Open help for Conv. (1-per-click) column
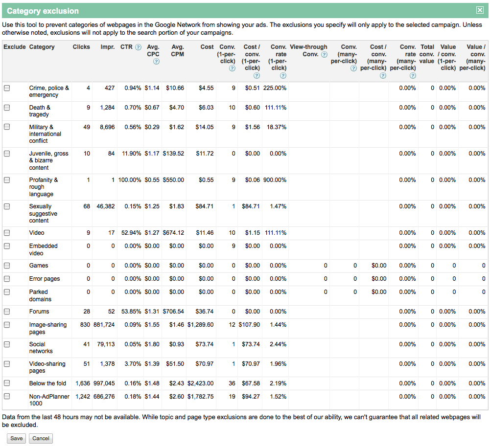 [x=232, y=68]
